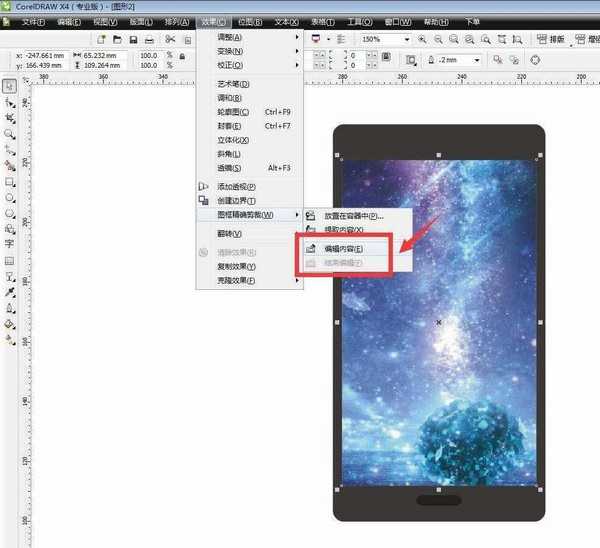
Task: Choose 提取内容(X) in the submenu
Action: coord(358,229)
